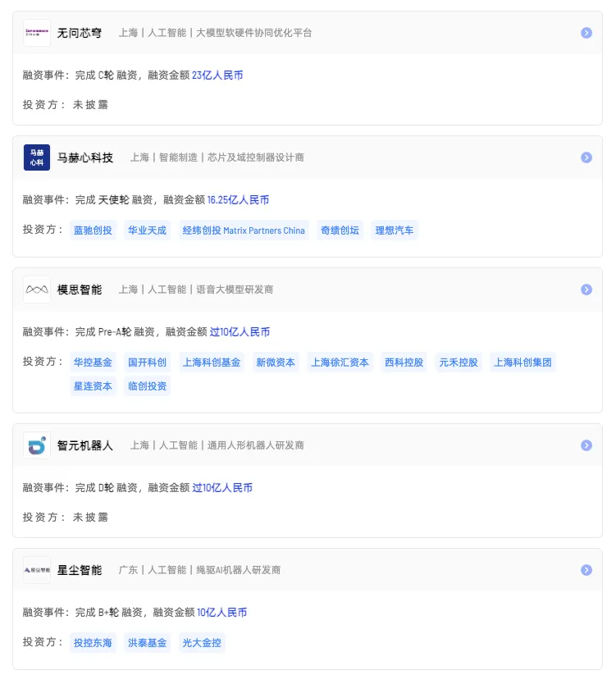Select investor tag 临创投资
The image size is (616, 684).
148,386
